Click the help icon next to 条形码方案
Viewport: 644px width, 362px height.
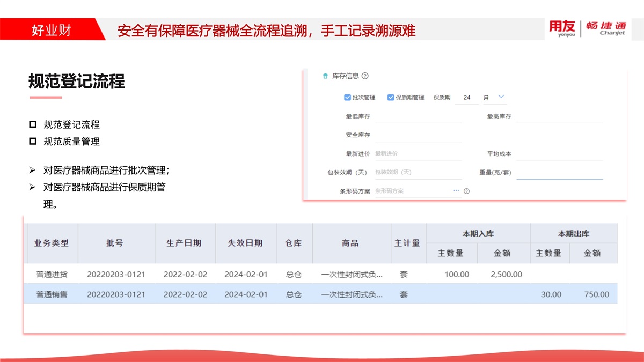466,191
